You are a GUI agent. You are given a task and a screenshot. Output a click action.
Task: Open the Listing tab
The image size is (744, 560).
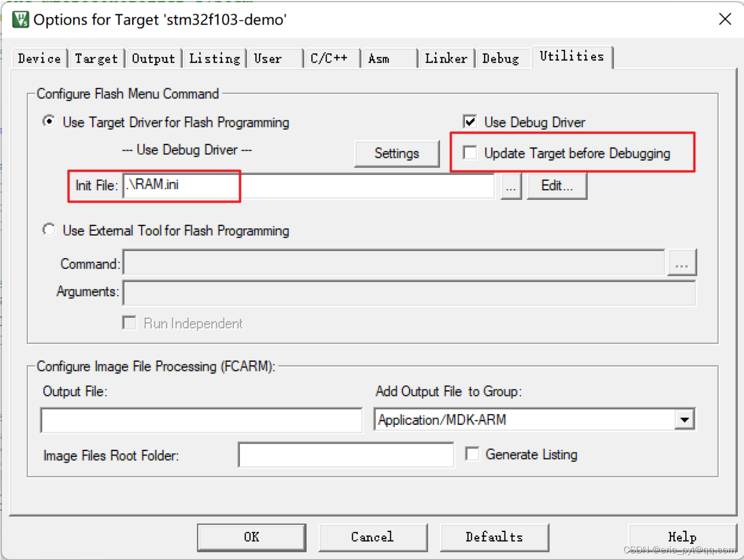(214, 58)
